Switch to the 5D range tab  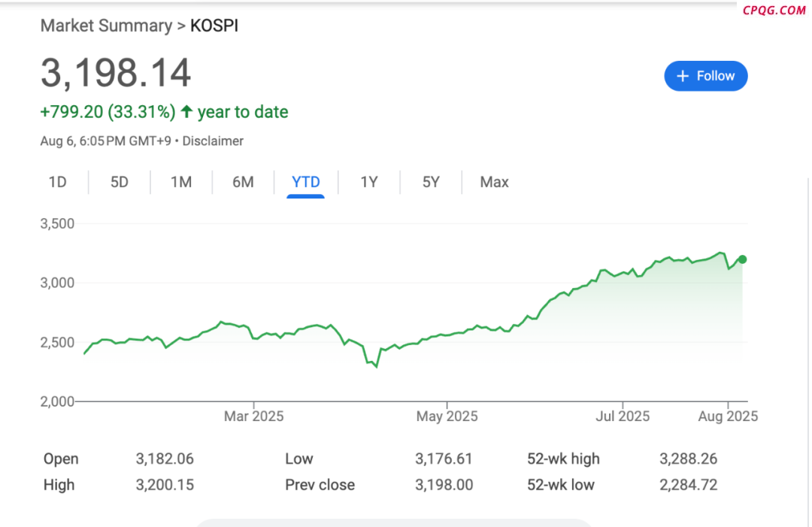pos(119,182)
